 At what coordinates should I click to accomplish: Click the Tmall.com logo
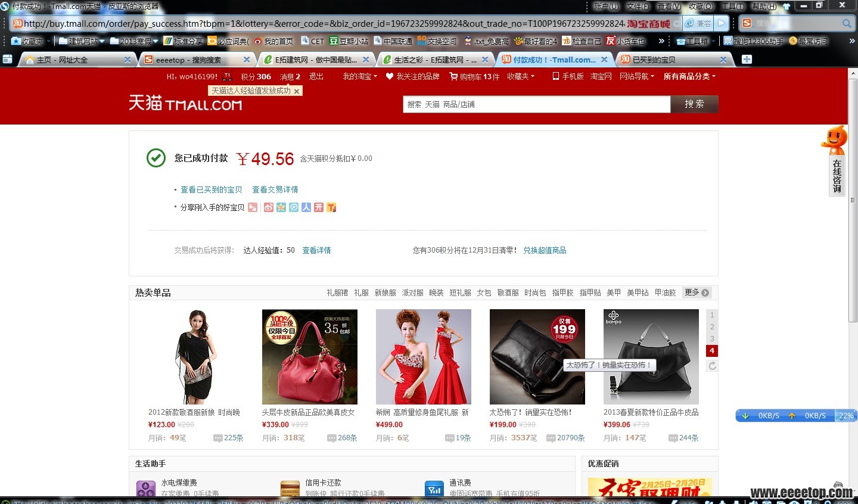click(x=185, y=103)
